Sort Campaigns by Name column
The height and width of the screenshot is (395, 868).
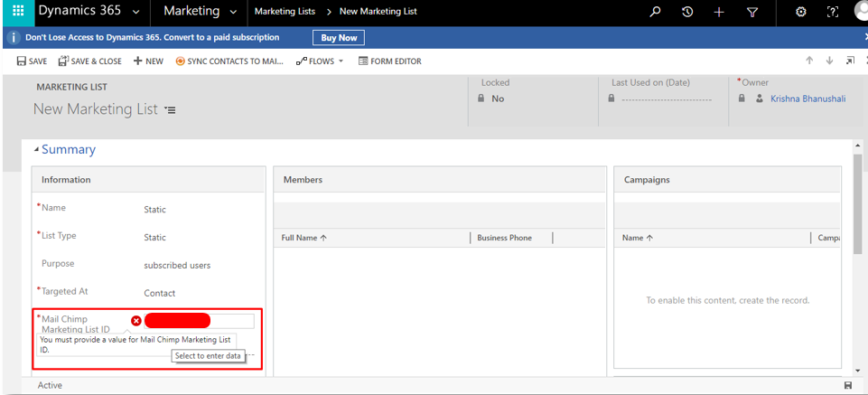638,238
